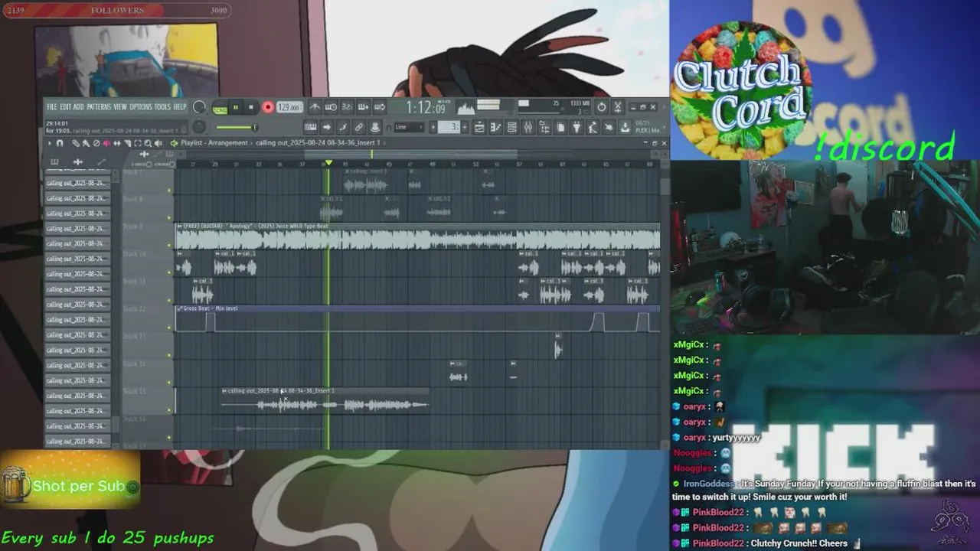980x551 pixels.
Task: Toggle typing keyboard to piano icon
Action: click(x=311, y=127)
